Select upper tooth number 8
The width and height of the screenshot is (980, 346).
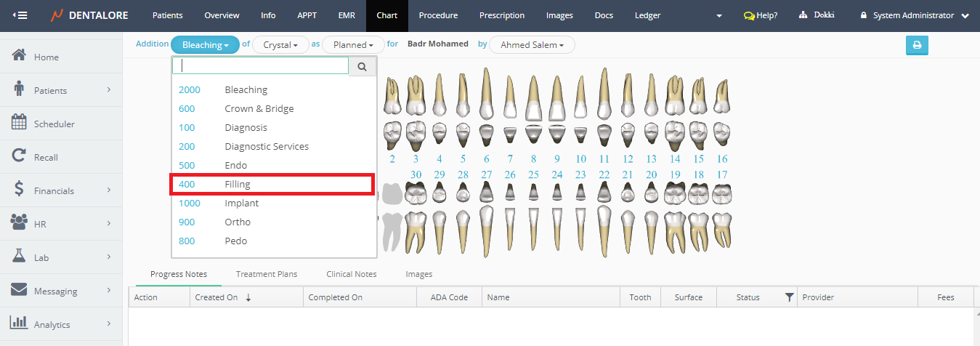pyautogui.click(x=533, y=159)
